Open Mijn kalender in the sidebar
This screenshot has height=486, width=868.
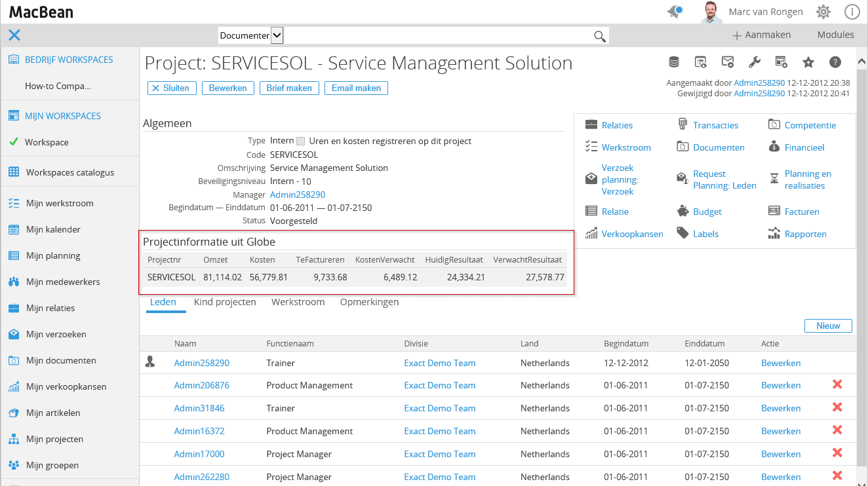point(53,229)
